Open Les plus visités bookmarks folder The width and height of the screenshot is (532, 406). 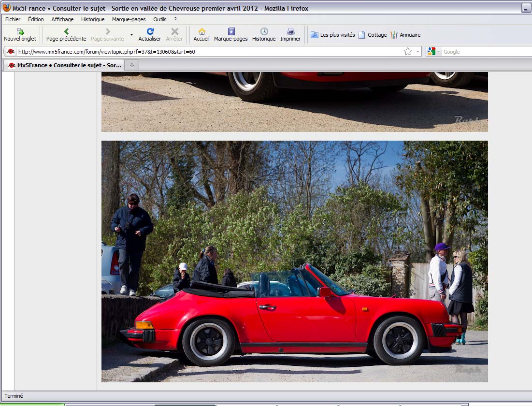333,35
